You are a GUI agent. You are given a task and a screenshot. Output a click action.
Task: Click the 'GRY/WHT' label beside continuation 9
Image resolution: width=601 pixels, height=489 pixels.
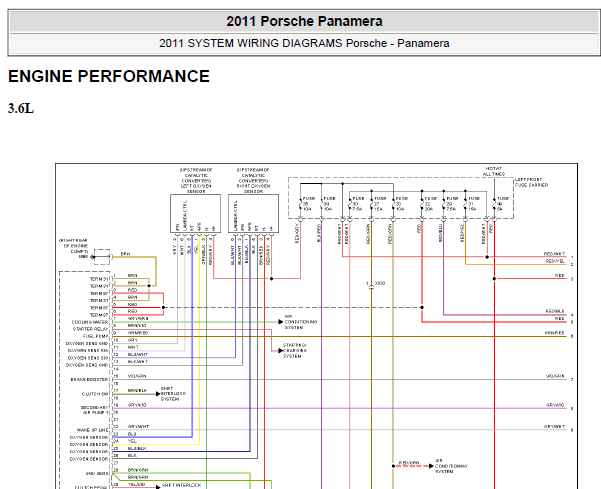[x=554, y=427]
